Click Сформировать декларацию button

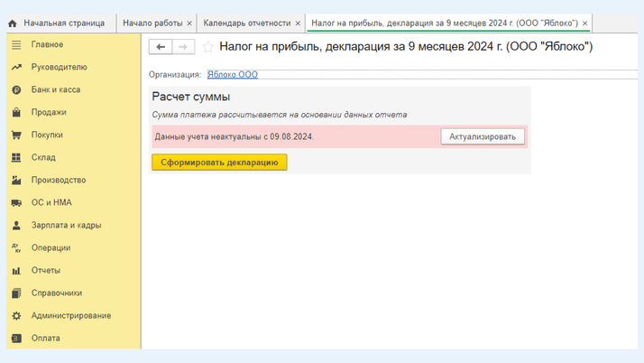pos(219,163)
